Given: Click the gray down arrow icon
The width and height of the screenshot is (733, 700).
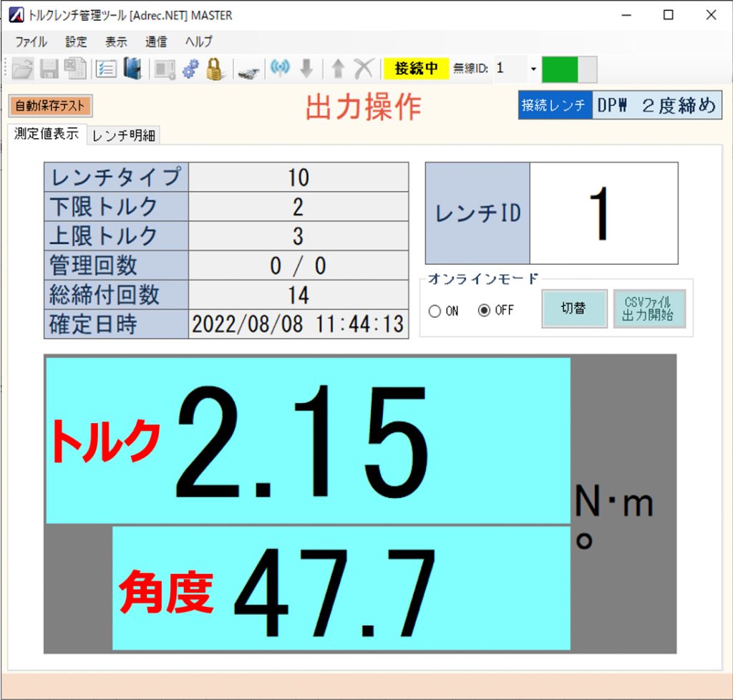Looking at the screenshot, I should tap(306, 69).
